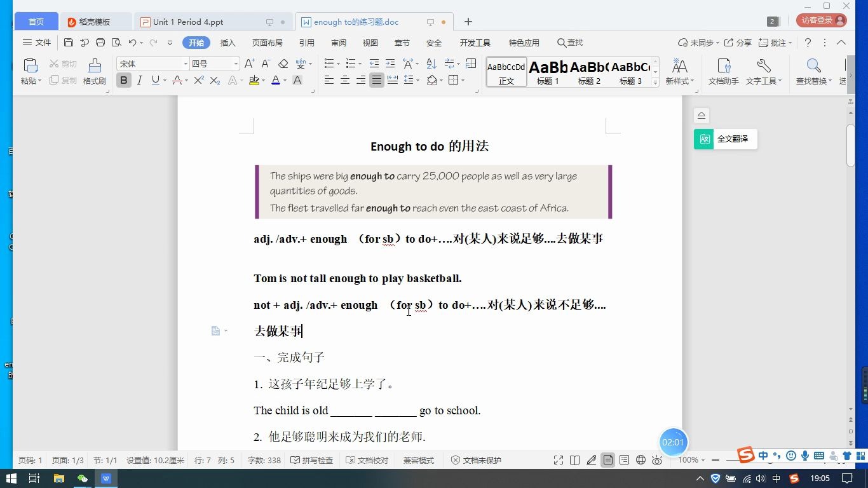Click the Save icon in quick access toolbar
The height and width of the screenshot is (488, 868).
tap(69, 43)
